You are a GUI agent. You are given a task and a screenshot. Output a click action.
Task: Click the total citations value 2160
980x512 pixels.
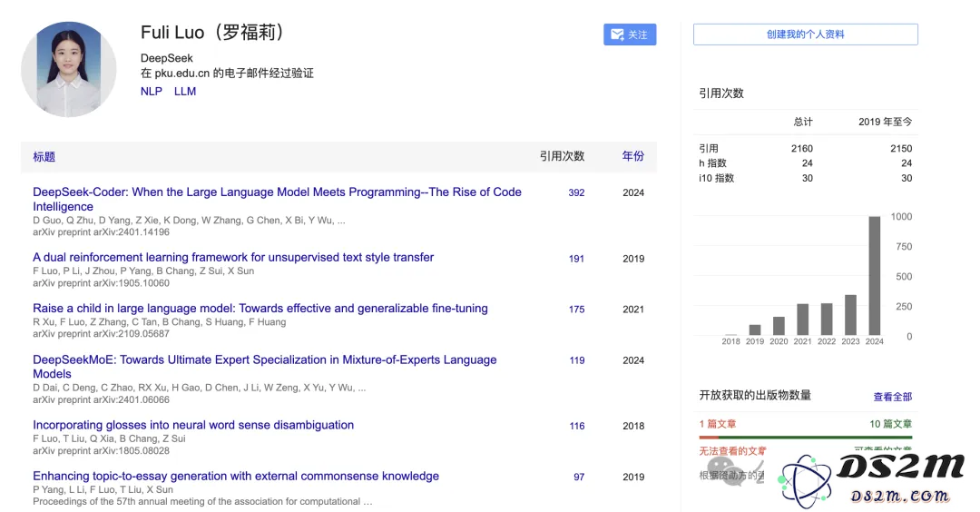[x=802, y=148]
